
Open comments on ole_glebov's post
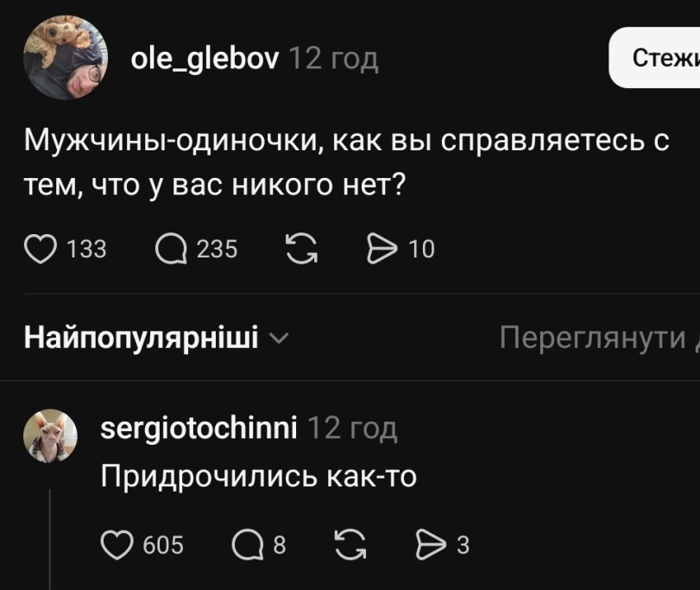coord(170,249)
